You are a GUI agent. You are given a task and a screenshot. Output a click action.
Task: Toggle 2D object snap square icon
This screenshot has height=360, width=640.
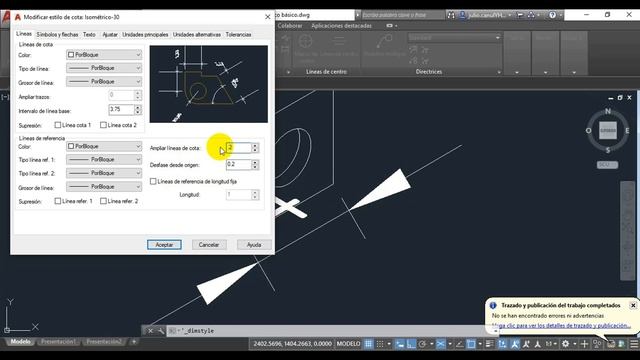click(471, 344)
